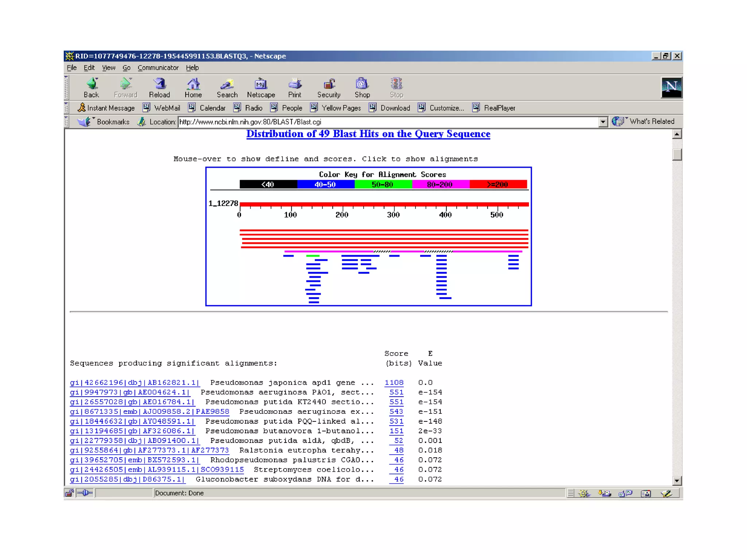The height and width of the screenshot is (560, 747).
Task: Open the Communicator menu
Action: (158, 68)
